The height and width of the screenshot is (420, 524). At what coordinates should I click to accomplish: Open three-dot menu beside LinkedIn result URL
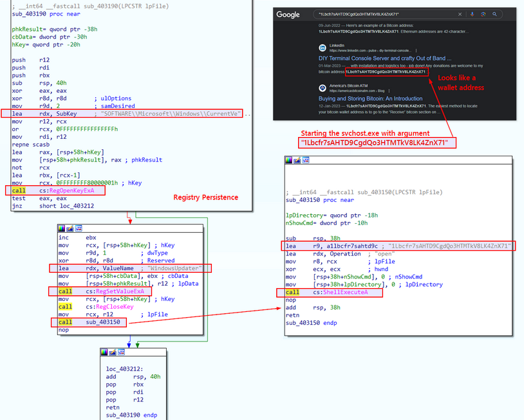click(416, 51)
